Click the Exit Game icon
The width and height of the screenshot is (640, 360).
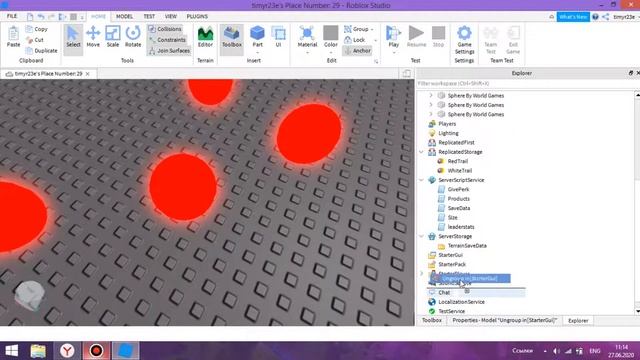point(513,40)
